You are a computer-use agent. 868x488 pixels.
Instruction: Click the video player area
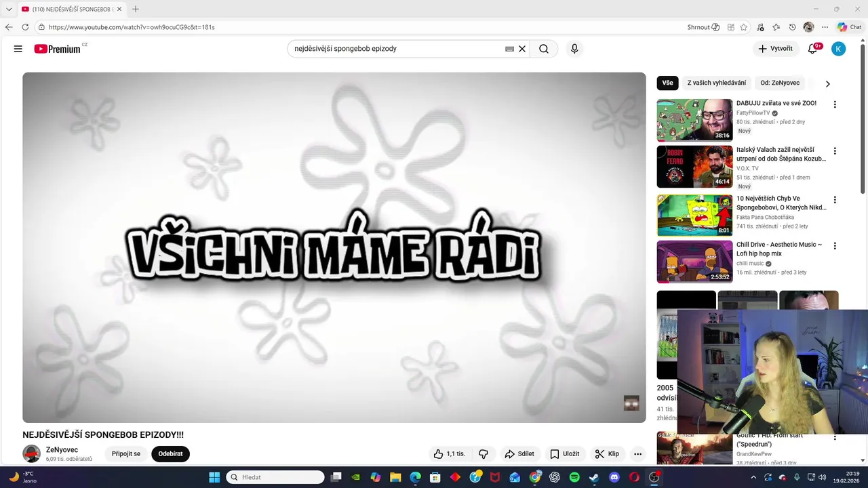[x=334, y=247]
